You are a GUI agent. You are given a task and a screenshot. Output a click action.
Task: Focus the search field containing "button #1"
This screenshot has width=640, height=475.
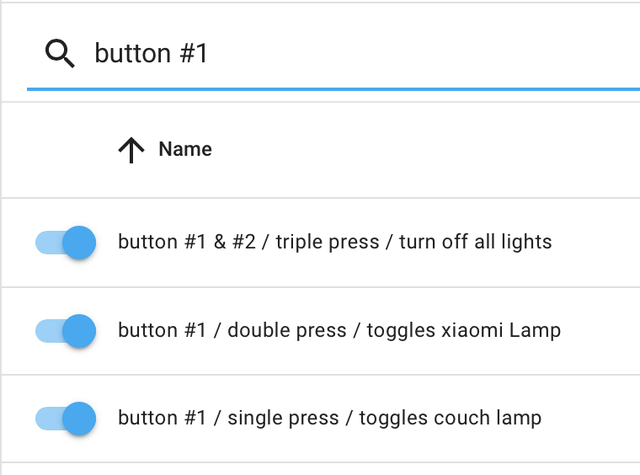pyautogui.click(x=350, y=53)
